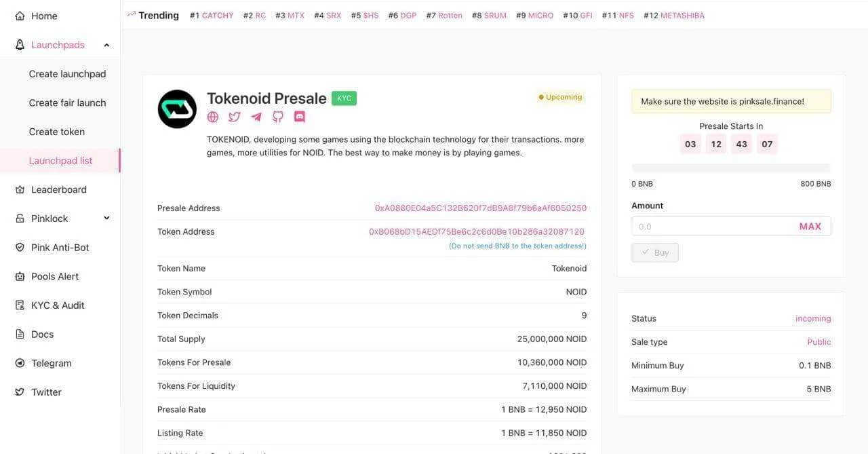Click the presale address link
This screenshot has width=868, height=454.
(x=481, y=208)
